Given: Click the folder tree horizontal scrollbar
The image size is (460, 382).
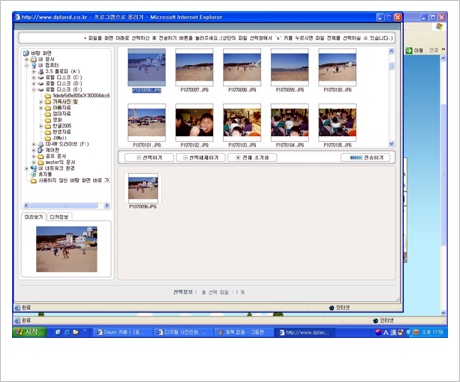Looking at the screenshot, I should (x=67, y=205).
